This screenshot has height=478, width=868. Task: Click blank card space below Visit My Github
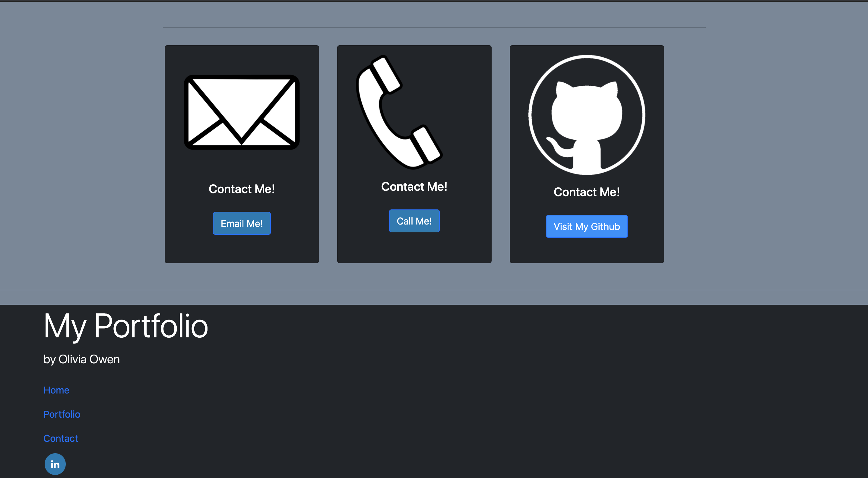[x=587, y=251]
